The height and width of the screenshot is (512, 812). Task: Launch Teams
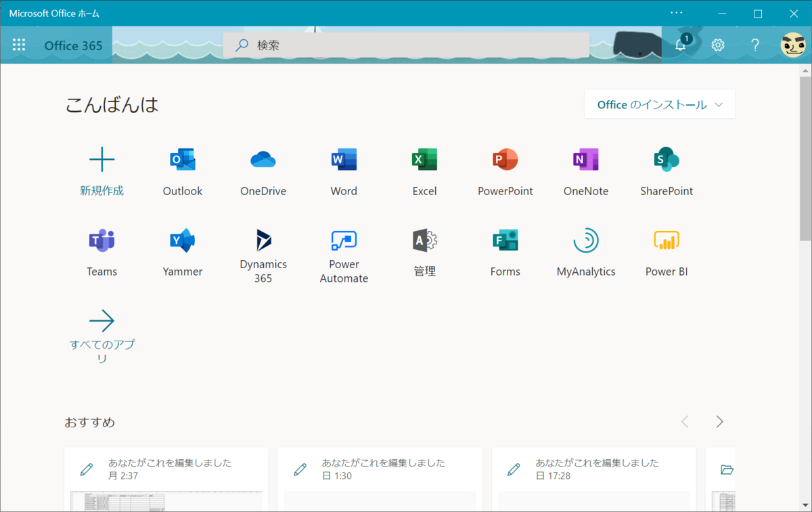(102, 253)
